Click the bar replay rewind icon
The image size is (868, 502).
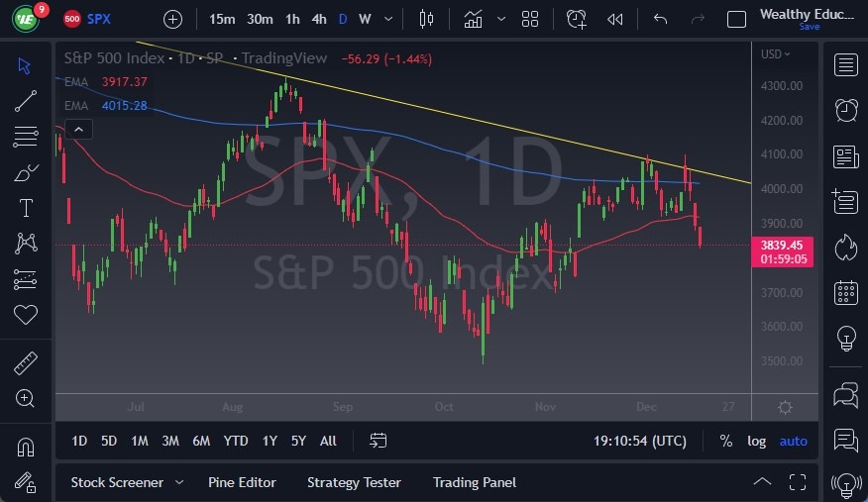(615, 19)
